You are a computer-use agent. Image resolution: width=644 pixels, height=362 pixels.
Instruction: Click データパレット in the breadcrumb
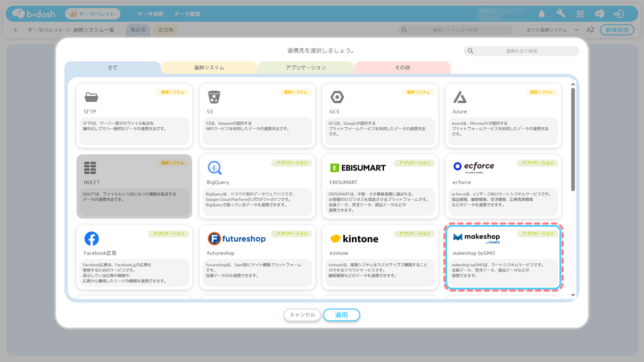click(45, 30)
